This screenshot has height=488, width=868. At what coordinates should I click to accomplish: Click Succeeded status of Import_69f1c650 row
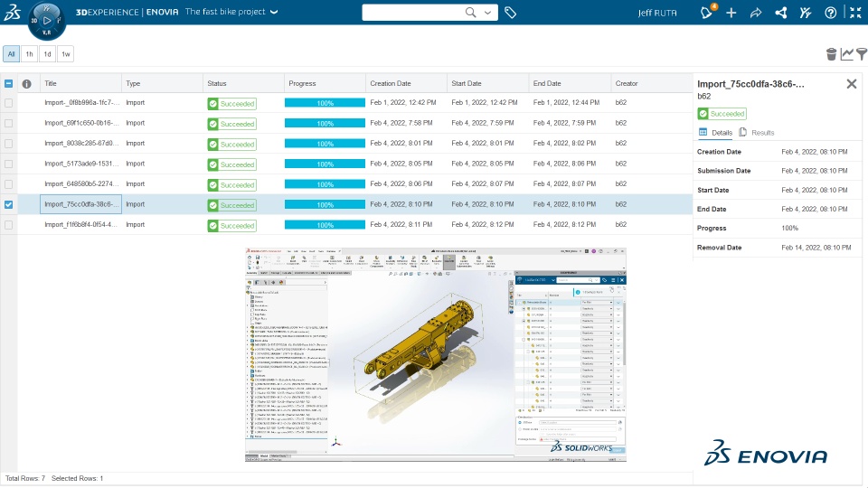coord(232,124)
